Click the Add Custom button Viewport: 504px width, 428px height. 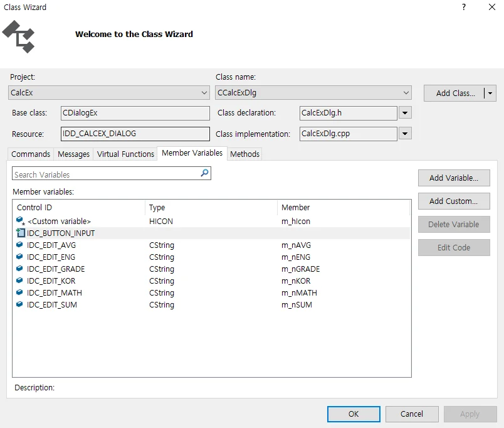point(454,201)
